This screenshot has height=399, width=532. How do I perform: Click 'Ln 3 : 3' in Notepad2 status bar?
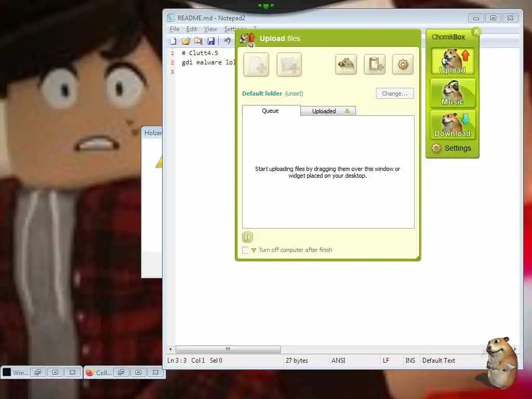[177, 361]
